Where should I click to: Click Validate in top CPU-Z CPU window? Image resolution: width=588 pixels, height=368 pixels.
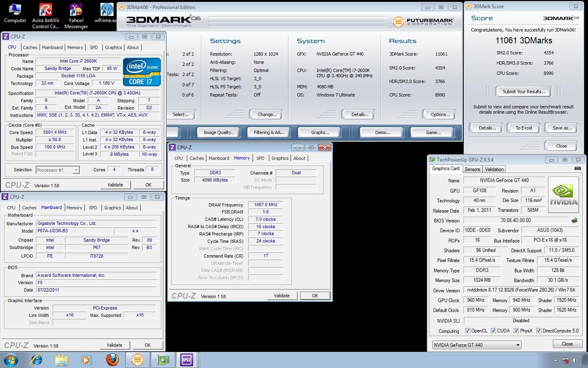coord(115,185)
